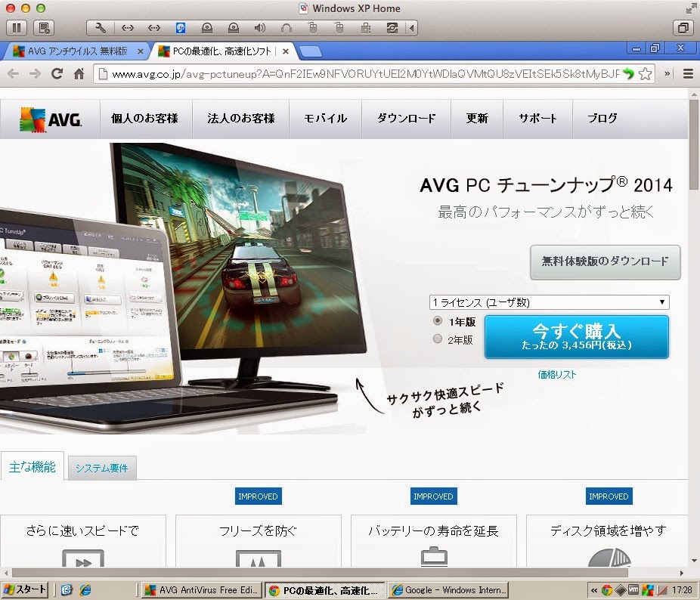
Task: Click the Chrome home icon
Action: (79, 73)
